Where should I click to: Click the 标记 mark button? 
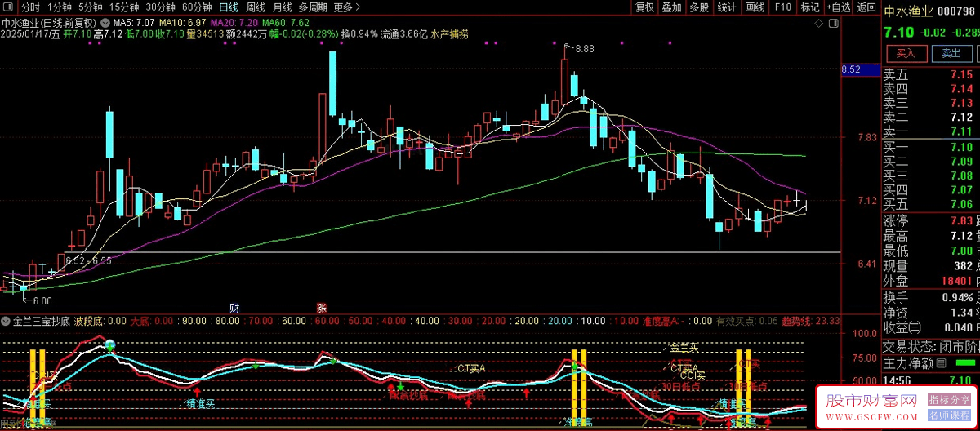[810, 7]
